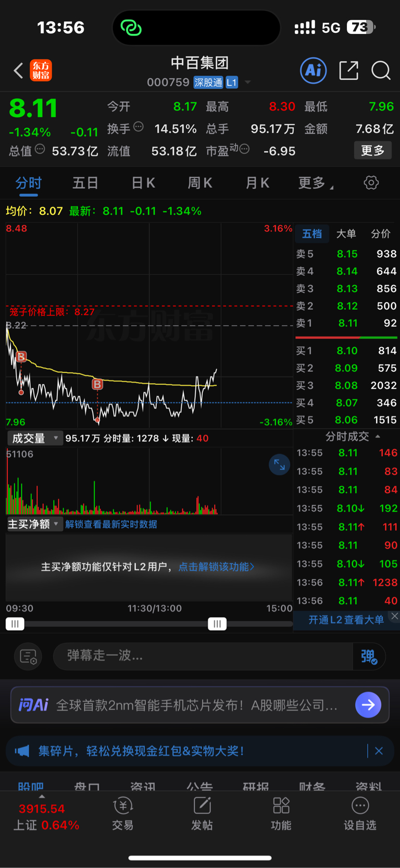This screenshot has width=400, height=868.
Task: Tap the 笼子价格上限 8.27 label
Action: pos(52,312)
